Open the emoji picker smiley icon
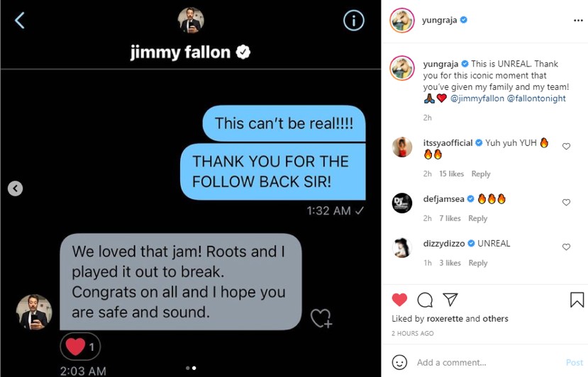This screenshot has width=588, height=377. (399, 362)
